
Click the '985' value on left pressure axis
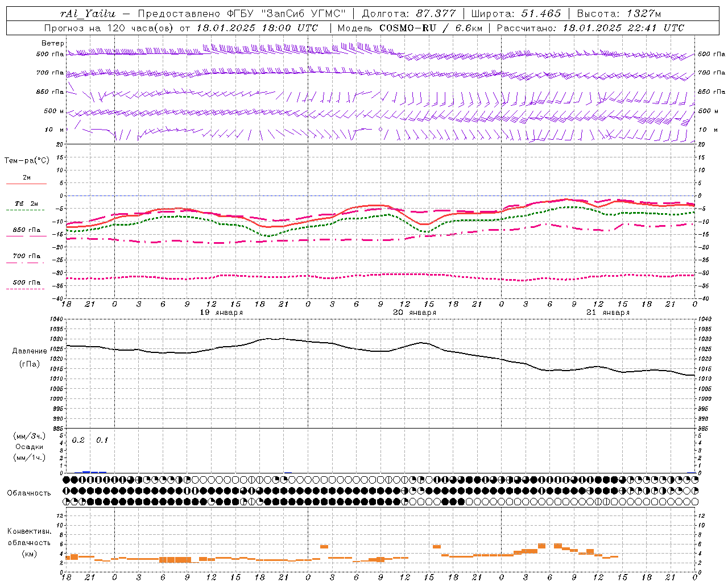click(x=59, y=429)
